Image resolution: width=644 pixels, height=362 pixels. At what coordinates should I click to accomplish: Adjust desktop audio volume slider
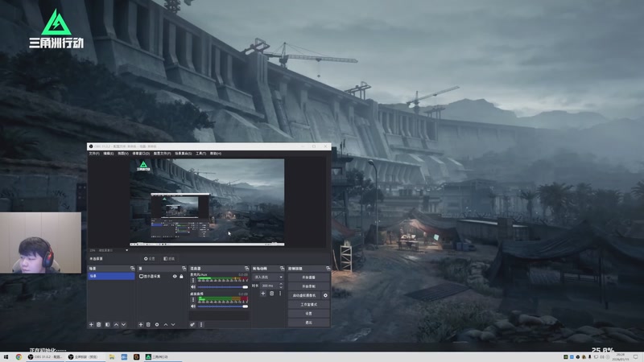[223, 306]
